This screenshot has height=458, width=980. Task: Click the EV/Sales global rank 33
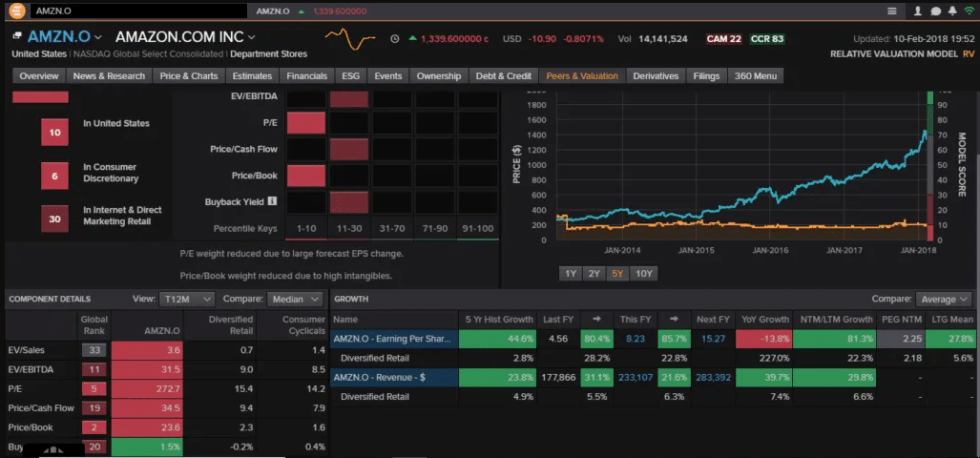(94, 350)
